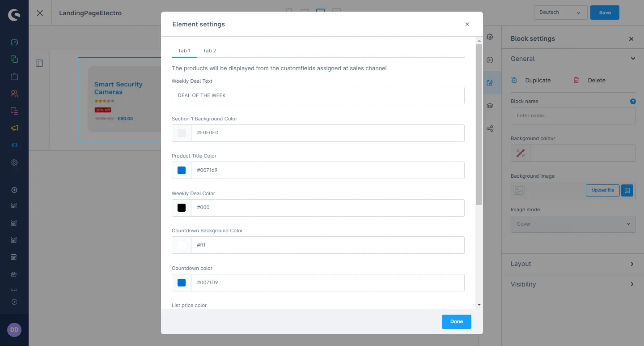The image size is (644, 346).
Task: Open Customers section in left sidebar
Action: click(14, 94)
